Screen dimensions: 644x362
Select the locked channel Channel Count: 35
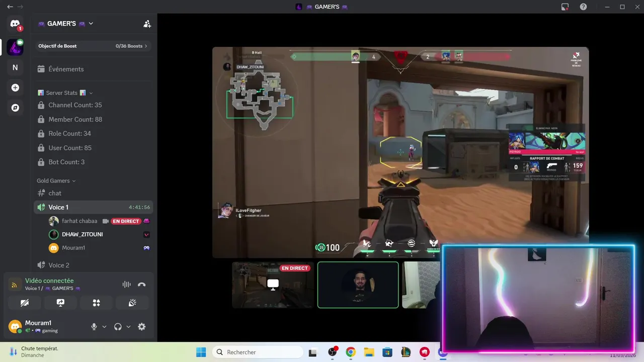[93, 105]
